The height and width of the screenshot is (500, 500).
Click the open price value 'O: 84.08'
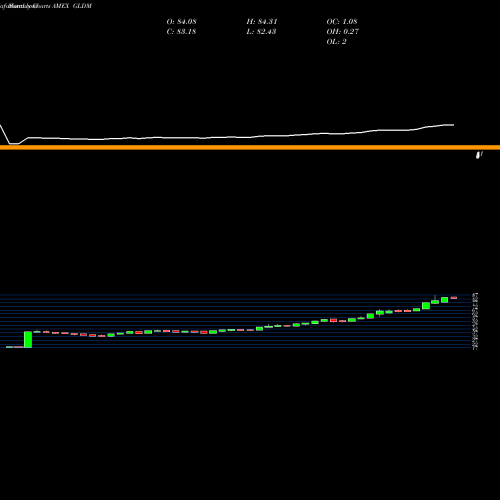pos(181,22)
